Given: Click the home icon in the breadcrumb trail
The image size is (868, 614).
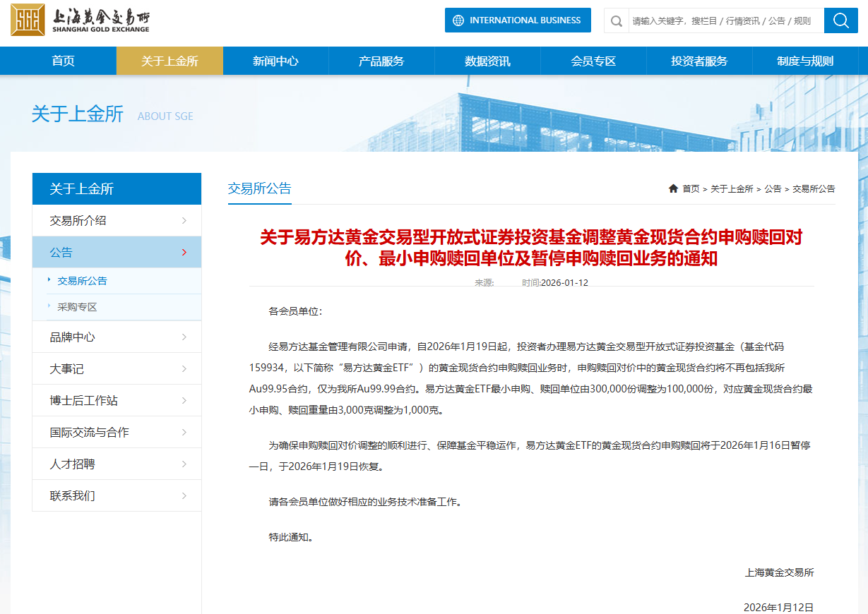Looking at the screenshot, I should [x=672, y=188].
